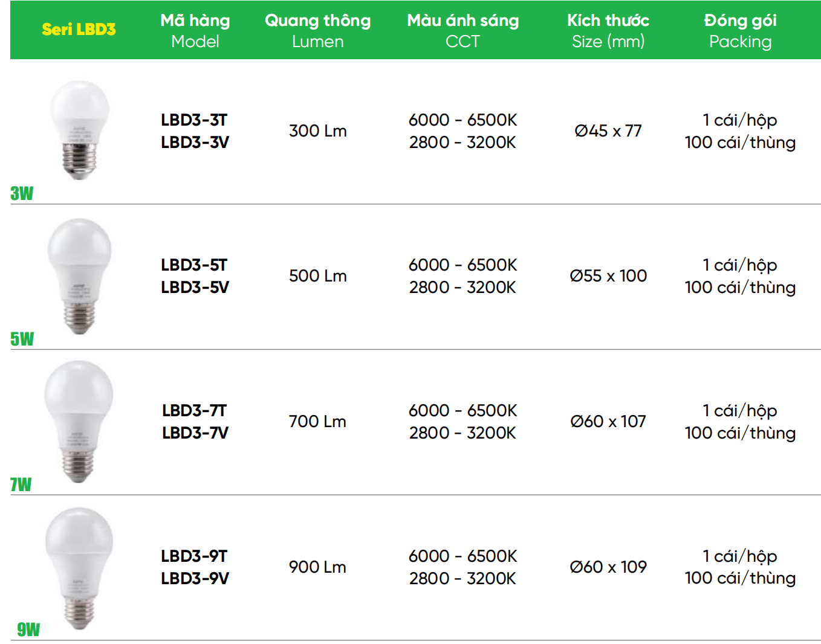This screenshot has height=644, width=821.
Task: Click the 5W bulb product image
Action: tap(79, 275)
